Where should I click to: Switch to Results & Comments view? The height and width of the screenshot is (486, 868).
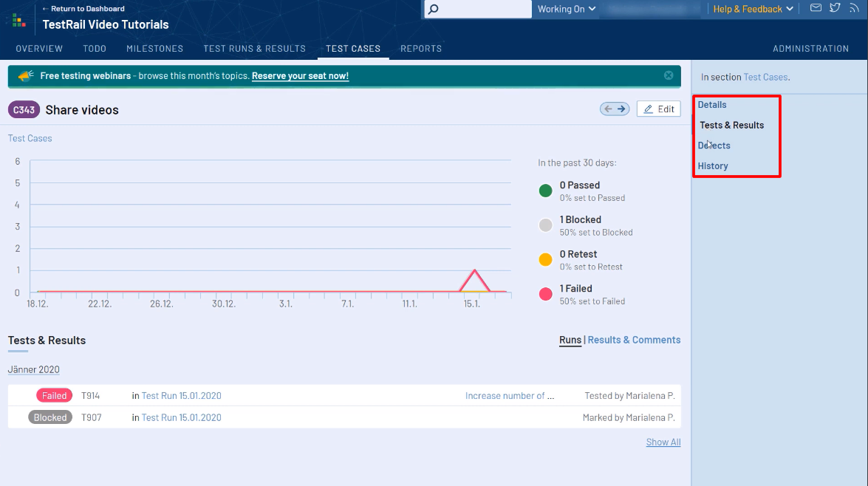[634, 340]
